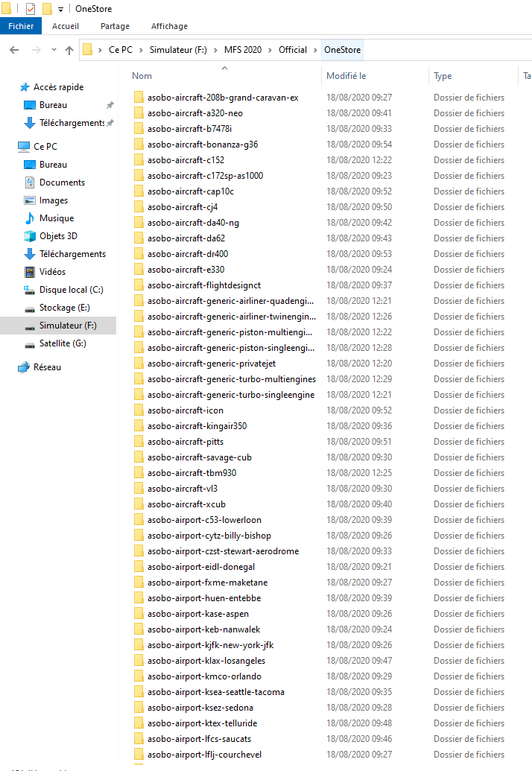Screen dimensions: 532x771
Task: Click the Properties quick access icon
Action: tap(31, 8)
